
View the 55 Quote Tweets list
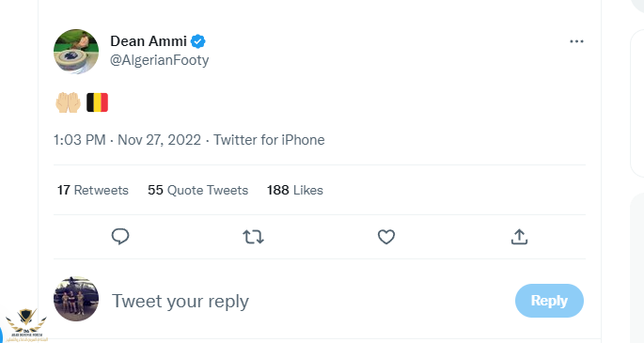point(198,190)
